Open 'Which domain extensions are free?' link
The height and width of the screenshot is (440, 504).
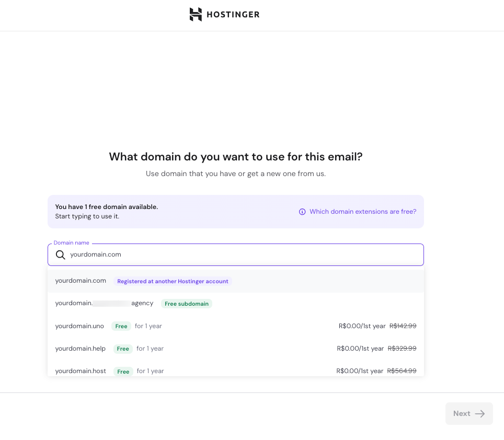(x=363, y=212)
